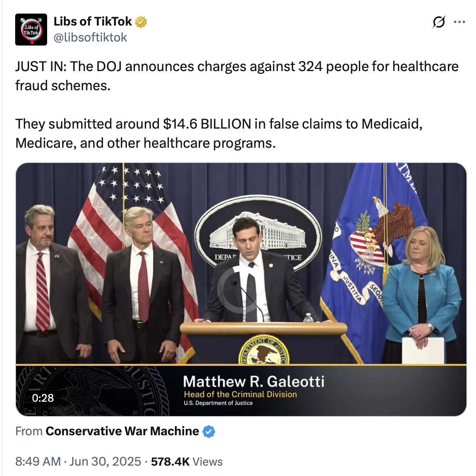Open the three-dot more options menu

(x=460, y=22)
